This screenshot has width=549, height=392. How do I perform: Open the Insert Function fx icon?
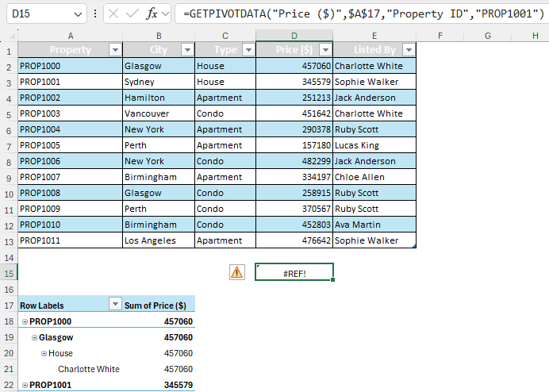(152, 13)
